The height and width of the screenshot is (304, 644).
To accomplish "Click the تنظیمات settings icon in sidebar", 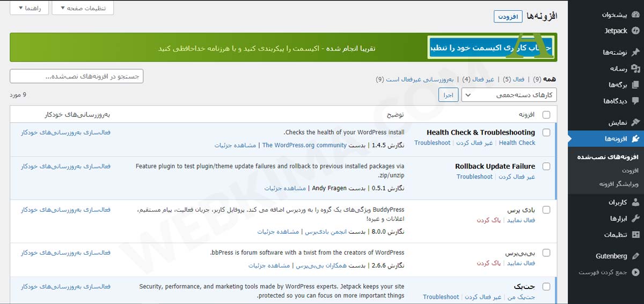I will [x=635, y=234].
